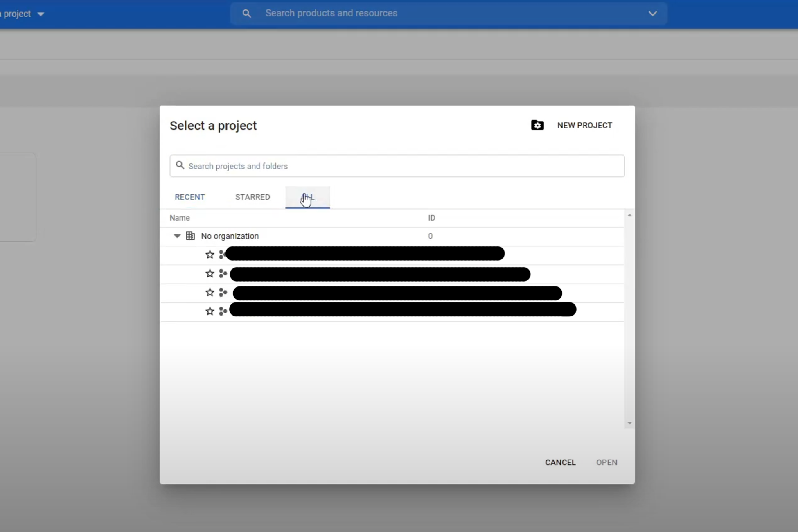
Task: Star the second project row
Action: [x=210, y=273]
